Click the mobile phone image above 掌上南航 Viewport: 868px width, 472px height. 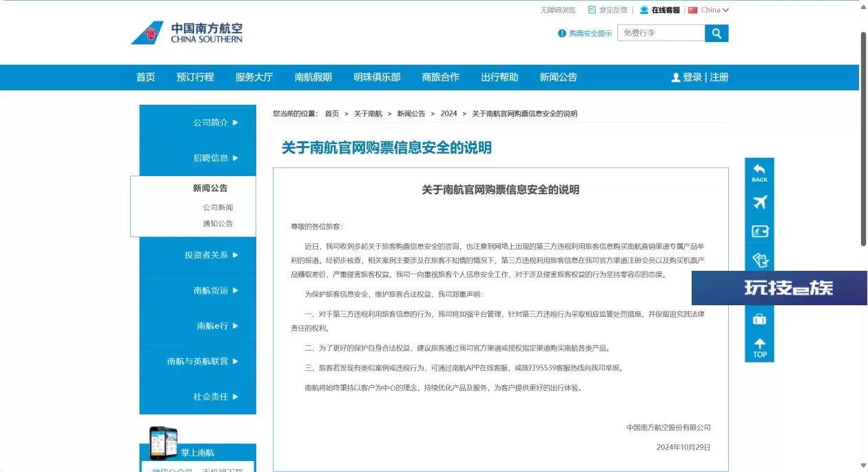pyautogui.click(x=163, y=443)
